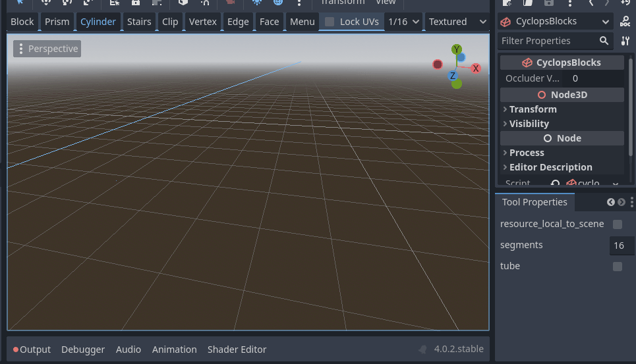Open the sun and environment settings dots
The width and height of the screenshot is (636, 364).
point(299,3)
